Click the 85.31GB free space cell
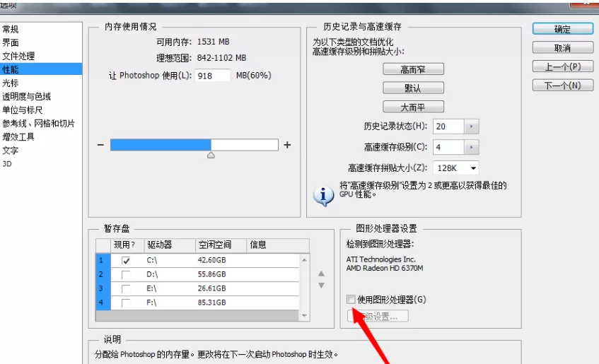599x364 pixels. coord(211,303)
